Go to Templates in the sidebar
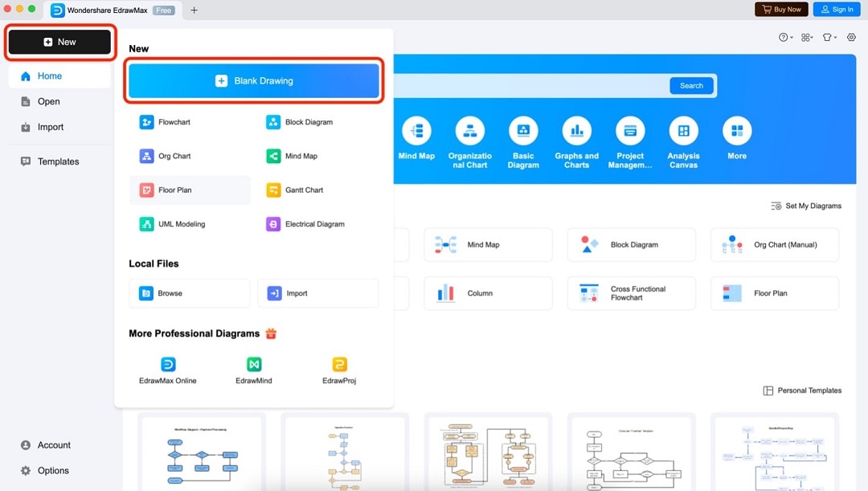 pos(59,161)
